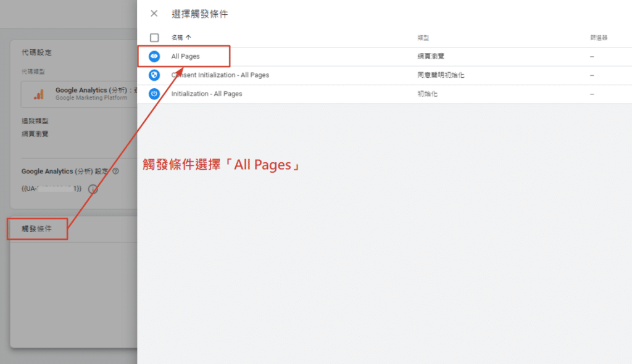Click 網頁瀏覽 type in All Pages row
The image size is (632, 364).
(431, 57)
